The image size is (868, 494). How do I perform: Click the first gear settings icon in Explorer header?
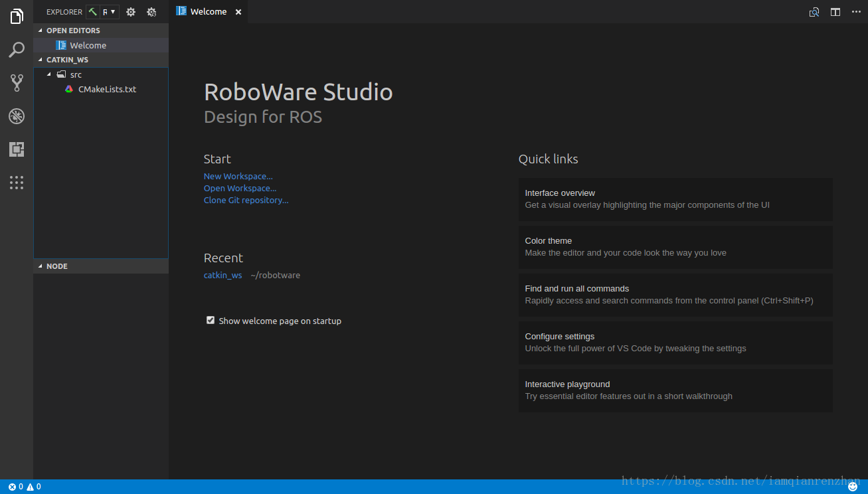tap(131, 12)
